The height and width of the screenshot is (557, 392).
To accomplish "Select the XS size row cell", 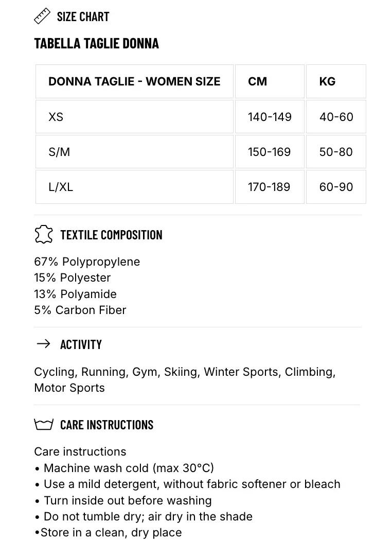I will 134,116.
